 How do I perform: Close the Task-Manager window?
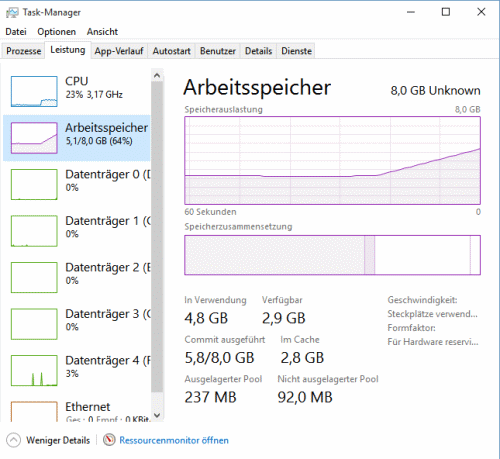pos(481,12)
